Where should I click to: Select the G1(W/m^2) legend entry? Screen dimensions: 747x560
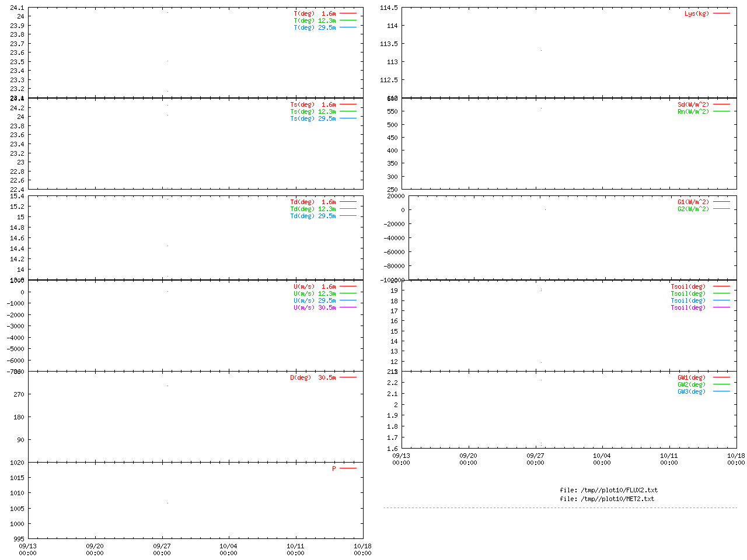click(693, 202)
